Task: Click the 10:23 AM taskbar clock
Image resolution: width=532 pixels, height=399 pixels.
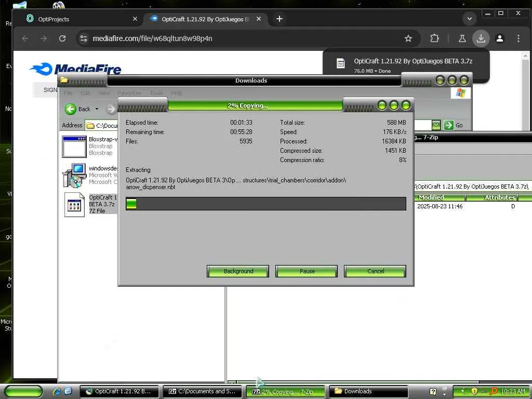Action: (x=513, y=391)
